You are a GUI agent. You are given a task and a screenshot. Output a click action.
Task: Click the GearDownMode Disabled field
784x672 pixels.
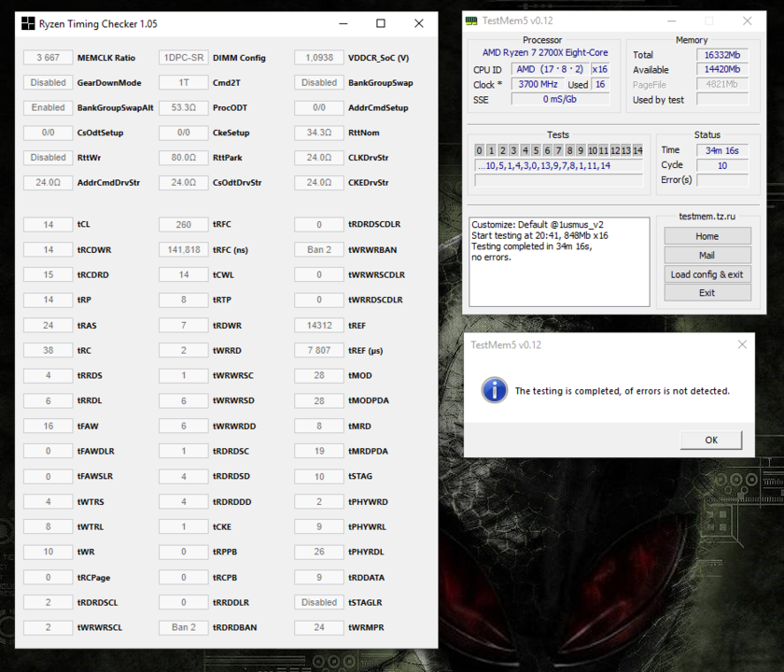click(x=48, y=82)
